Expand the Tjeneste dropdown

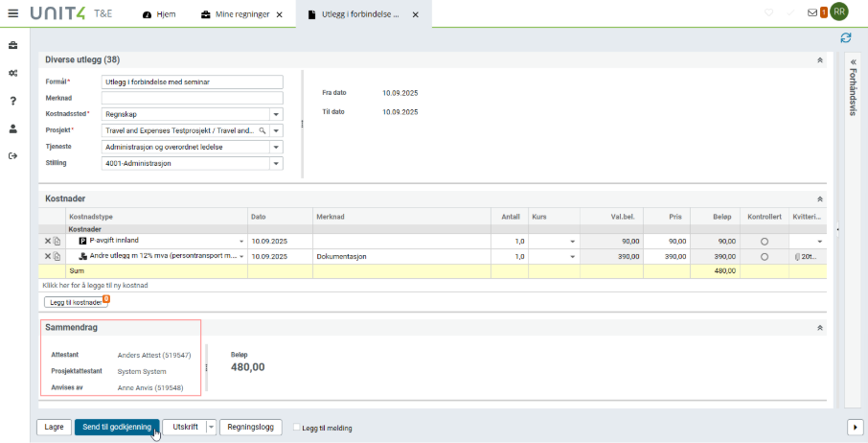(x=276, y=147)
